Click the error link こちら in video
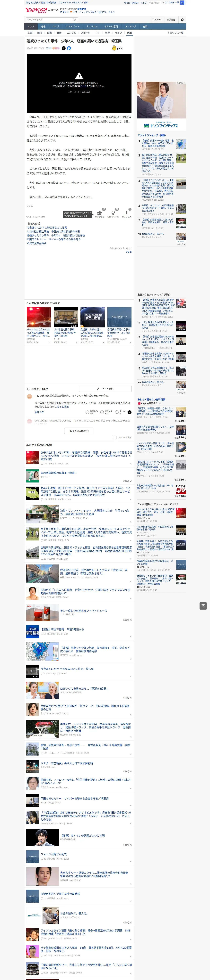Viewport: 210px width, 980px height. 83,86
